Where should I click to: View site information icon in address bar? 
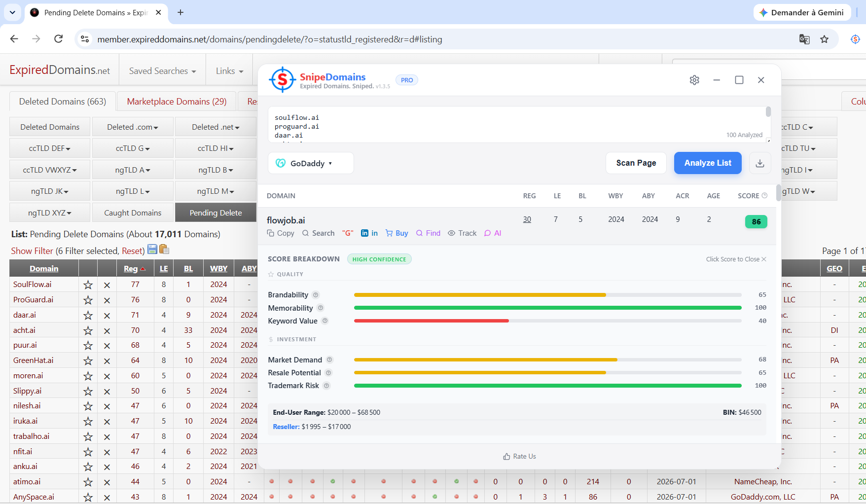[x=85, y=39]
